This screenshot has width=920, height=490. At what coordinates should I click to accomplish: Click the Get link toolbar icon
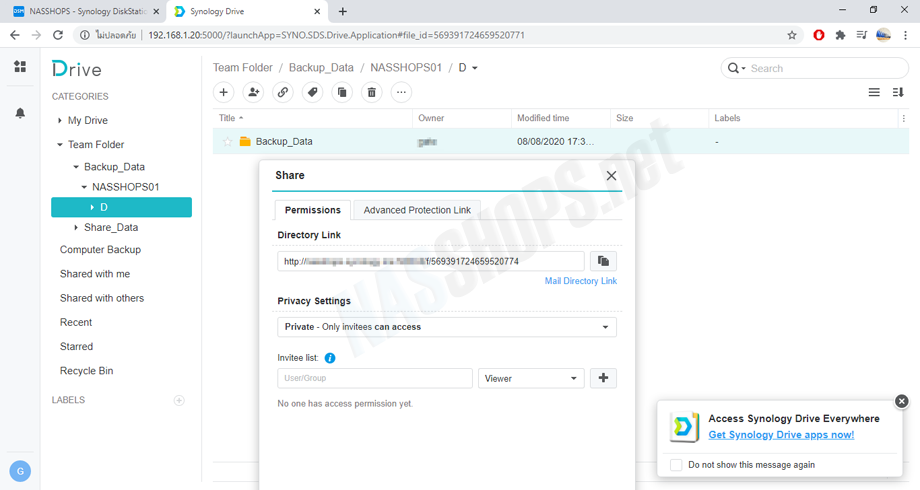click(283, 92)
